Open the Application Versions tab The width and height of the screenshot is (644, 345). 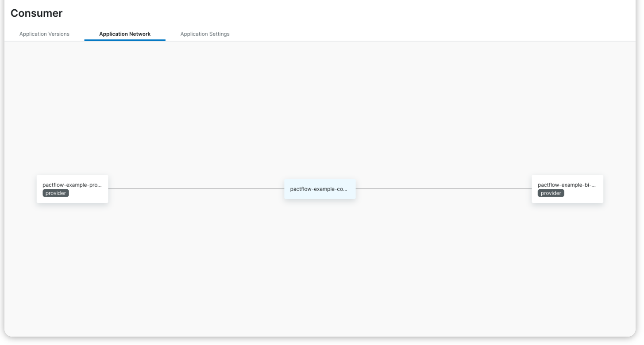44,34
